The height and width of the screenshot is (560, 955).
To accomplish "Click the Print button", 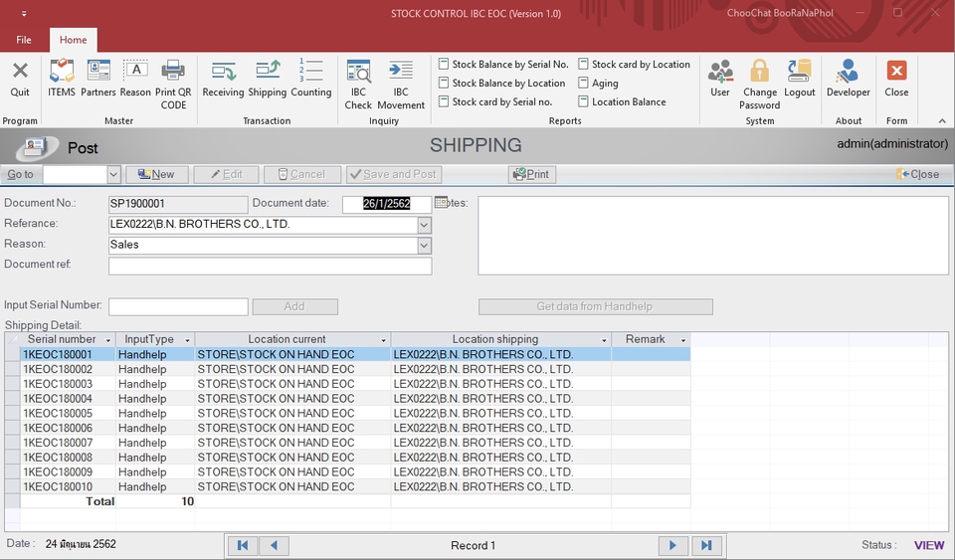I will click(x=531, y=175).
